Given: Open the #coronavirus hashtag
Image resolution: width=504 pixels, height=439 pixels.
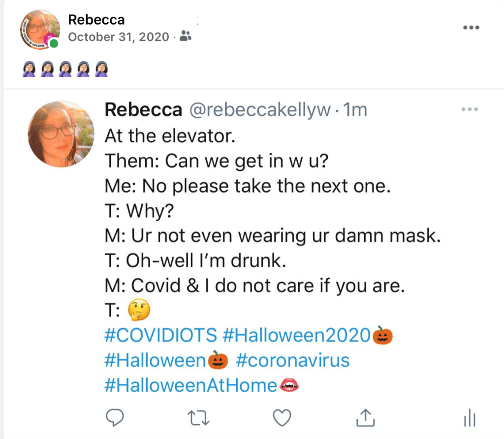Looking at the screenshot, I should pyautogui.click(x=293, y=360).
